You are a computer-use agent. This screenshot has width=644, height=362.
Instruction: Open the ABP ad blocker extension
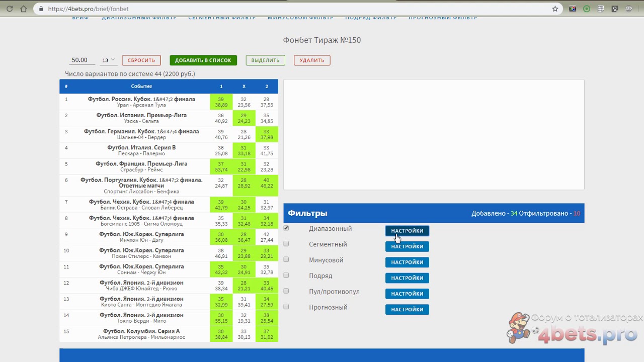point(628,9)
